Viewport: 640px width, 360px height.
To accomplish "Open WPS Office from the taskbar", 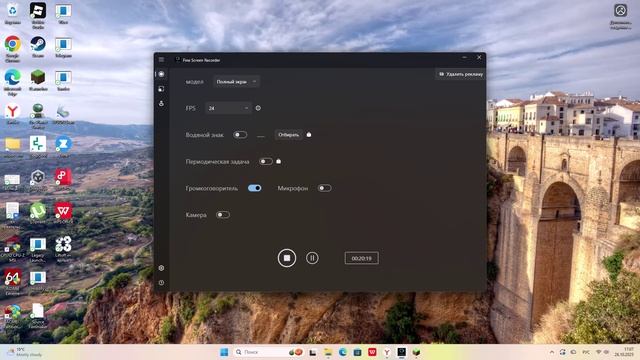I will (x=372, y=352).
